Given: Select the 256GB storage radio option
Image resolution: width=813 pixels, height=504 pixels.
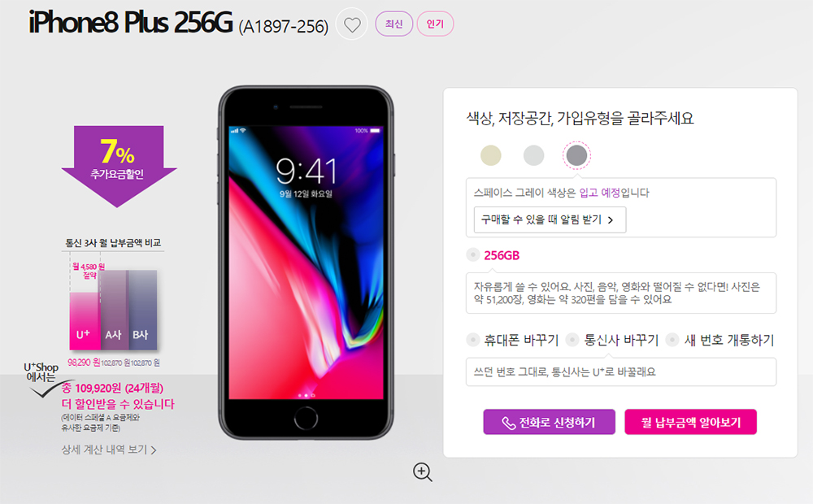Looking at the screenshot, I should 473,254.
